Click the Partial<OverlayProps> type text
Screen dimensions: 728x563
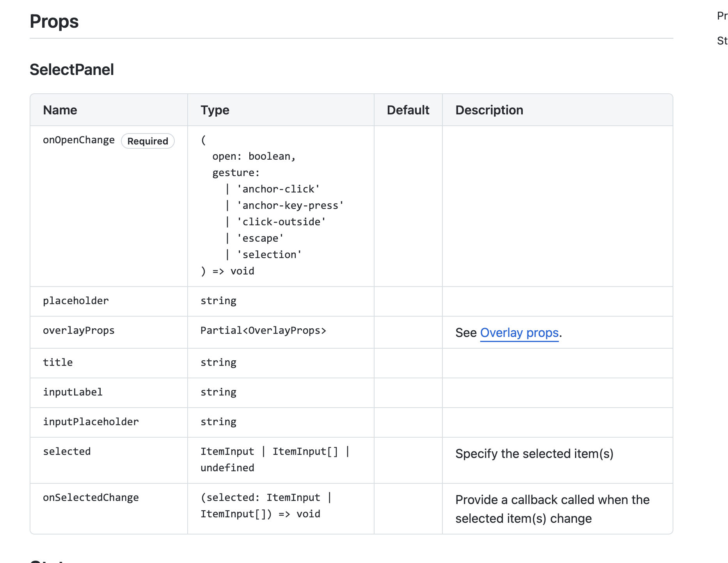coord(263,331)
